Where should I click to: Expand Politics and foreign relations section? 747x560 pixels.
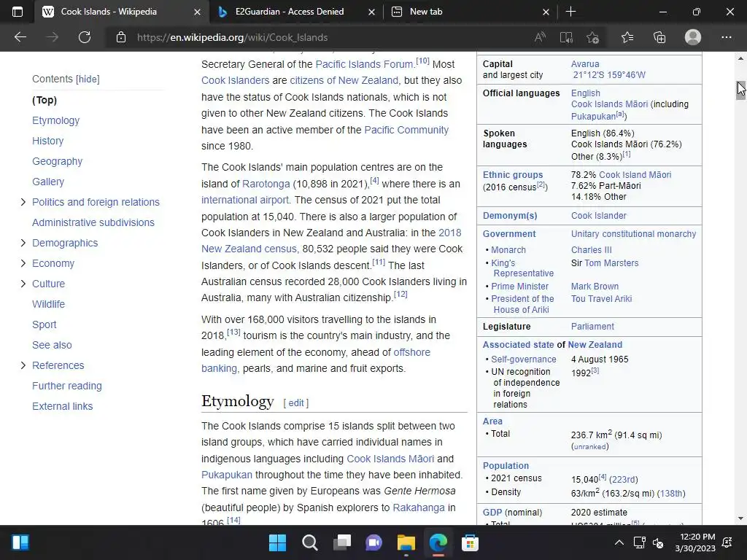click(23, 203)
